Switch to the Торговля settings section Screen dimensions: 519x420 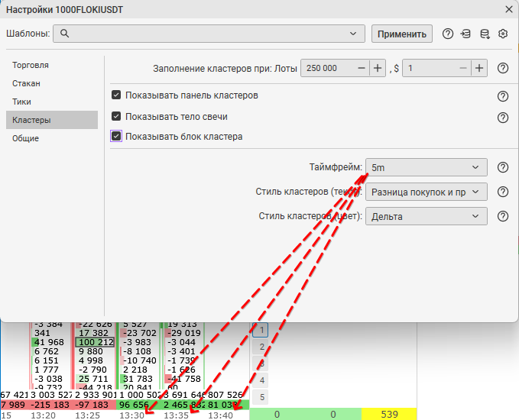pos(31,65)
